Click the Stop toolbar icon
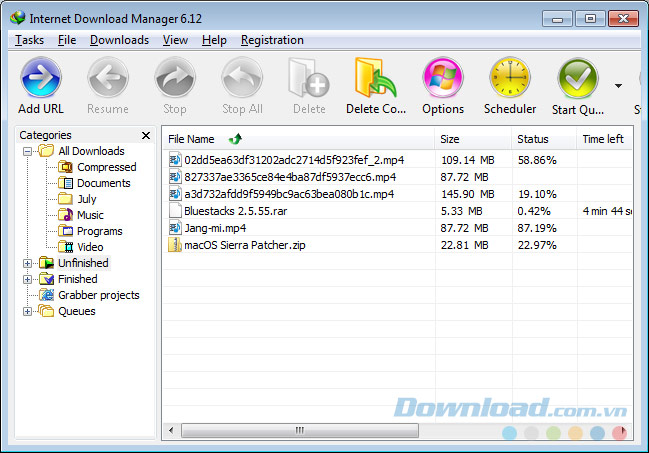Viewport: 649px width, 453px height. [175, 78]
